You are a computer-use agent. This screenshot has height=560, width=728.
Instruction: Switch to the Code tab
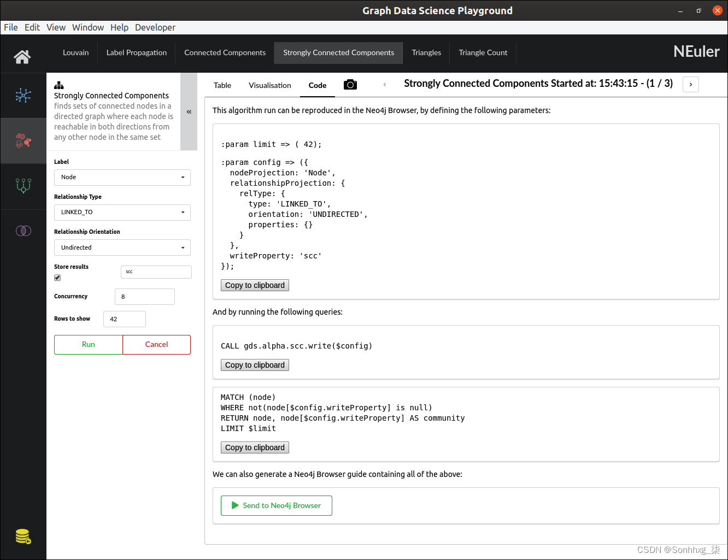click(x=318, y=85)
